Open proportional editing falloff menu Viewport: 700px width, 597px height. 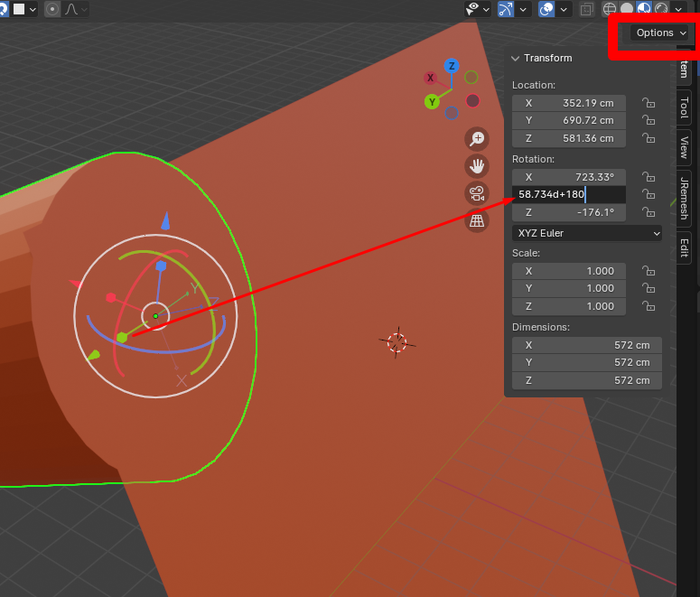click(75, 9)
